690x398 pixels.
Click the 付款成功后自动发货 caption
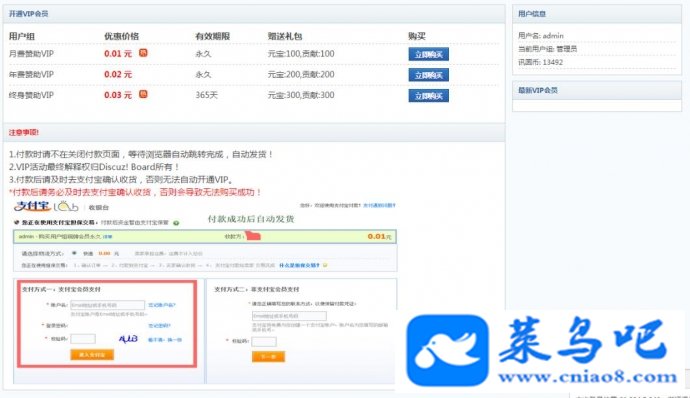pos(251,219)
